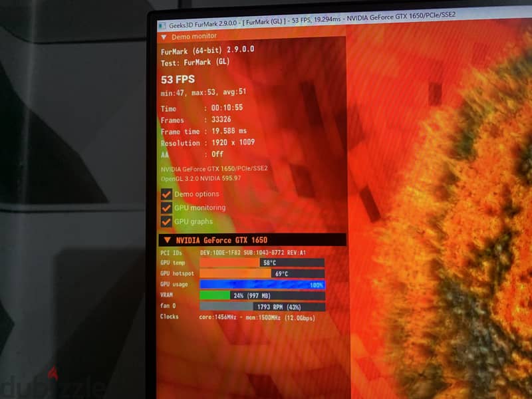Uncheck the GPU graphs checkbox
The width and height of the screenshot is (532, 399).
(x=166, y=221)
